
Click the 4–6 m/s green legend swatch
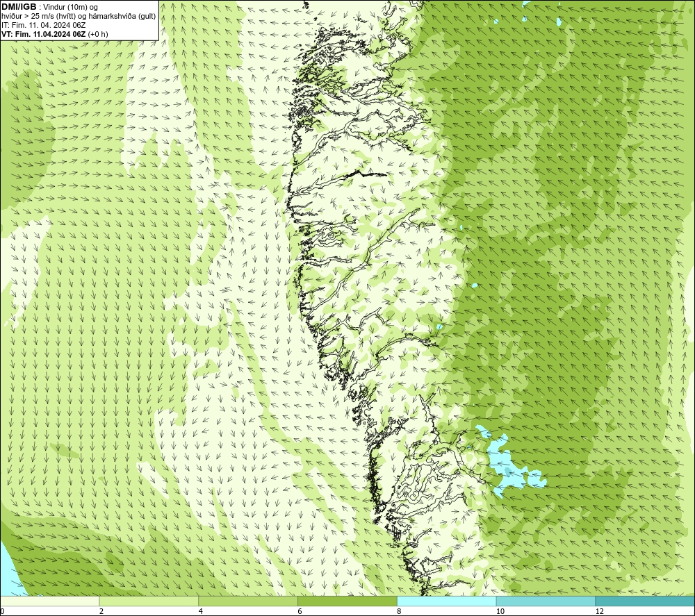click(x=248, y=601)
